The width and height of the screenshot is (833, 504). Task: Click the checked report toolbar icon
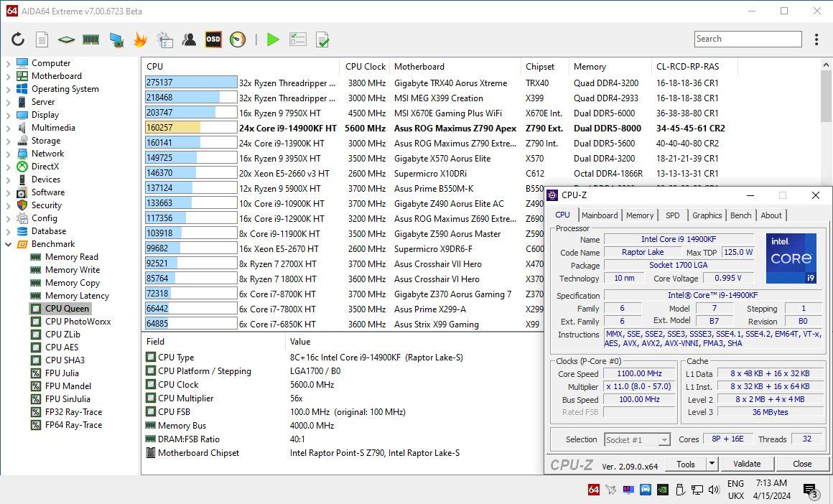click(322, 39)
